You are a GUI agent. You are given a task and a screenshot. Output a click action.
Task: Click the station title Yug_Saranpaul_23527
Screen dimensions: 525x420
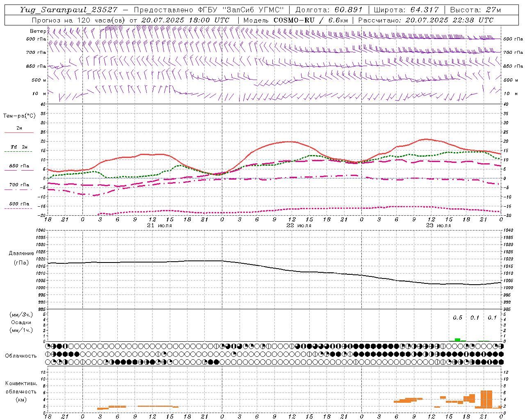tap(68, 10)
